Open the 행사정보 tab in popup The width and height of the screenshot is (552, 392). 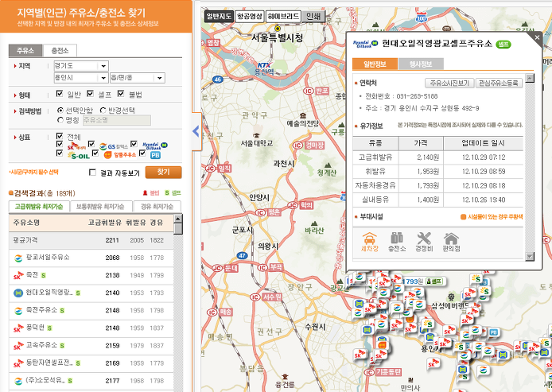click(421, 64)
